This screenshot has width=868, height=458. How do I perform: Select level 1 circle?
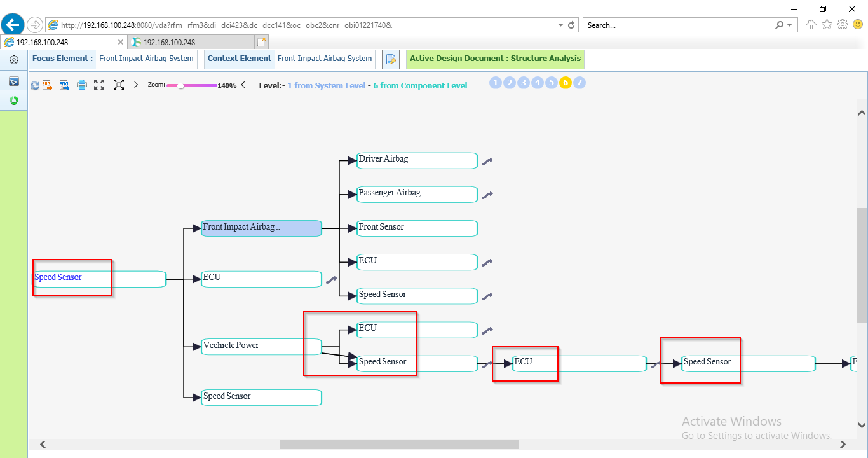pyautogui.click(x=496, y=83)
